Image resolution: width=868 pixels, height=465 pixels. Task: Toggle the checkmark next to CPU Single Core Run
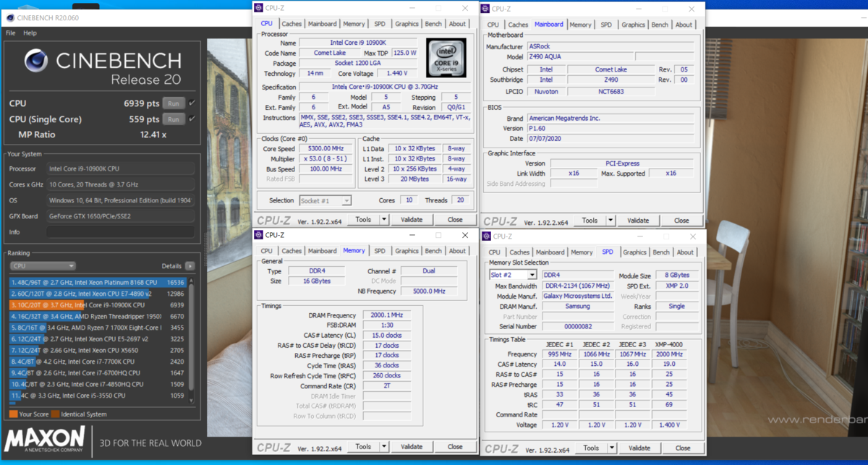point(191,119)
